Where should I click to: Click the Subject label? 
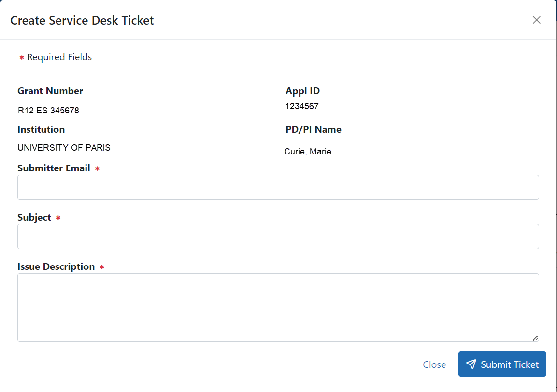tap(34, 217)
